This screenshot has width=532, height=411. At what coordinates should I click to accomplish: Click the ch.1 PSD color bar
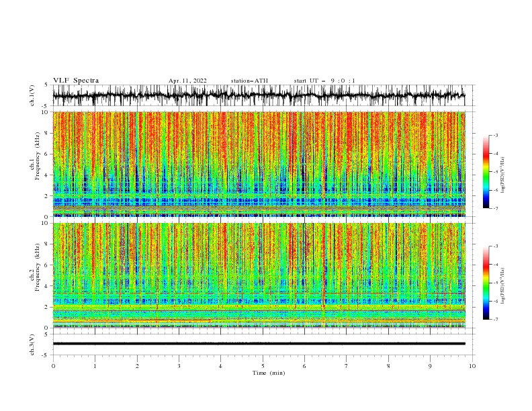tap(486, 171)
